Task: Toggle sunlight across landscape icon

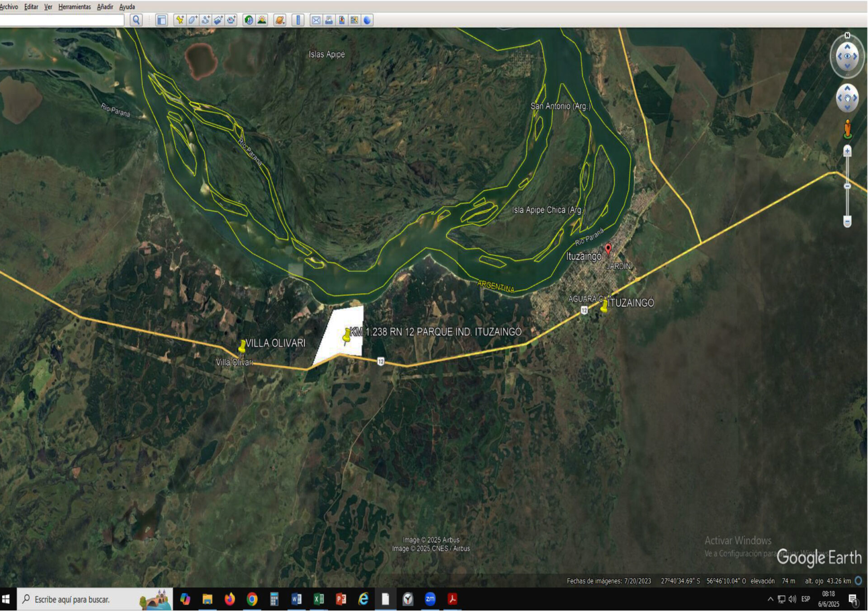Action: tap(262, 20)
